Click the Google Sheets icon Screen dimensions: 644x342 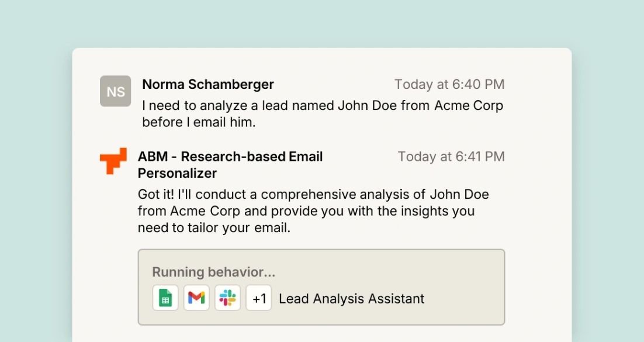pos(165,299)
